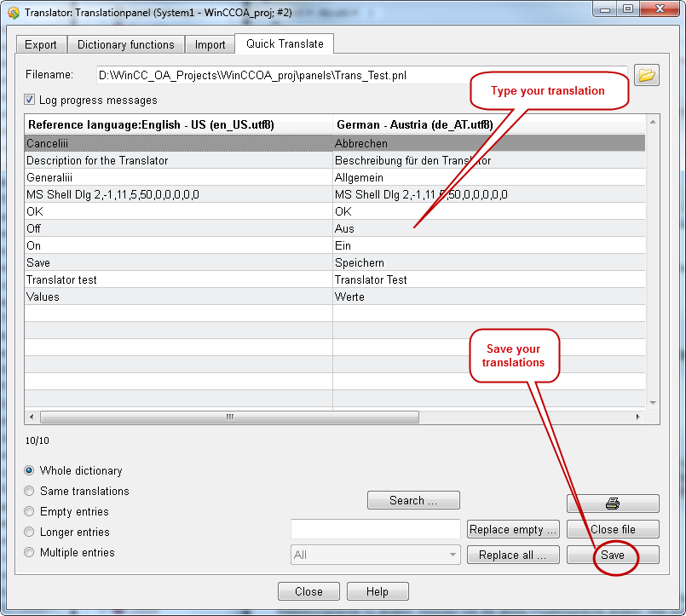Select Whole dictionary radio option

30,470
